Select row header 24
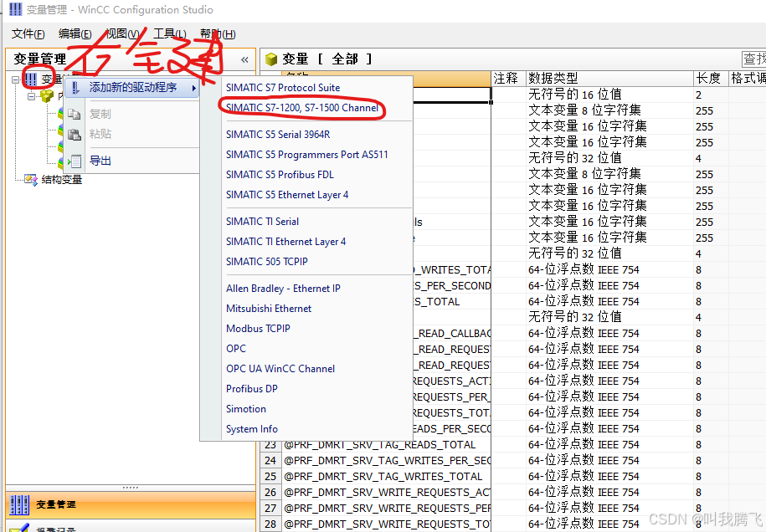The image size is (766, 532). [x=270, y=460]
